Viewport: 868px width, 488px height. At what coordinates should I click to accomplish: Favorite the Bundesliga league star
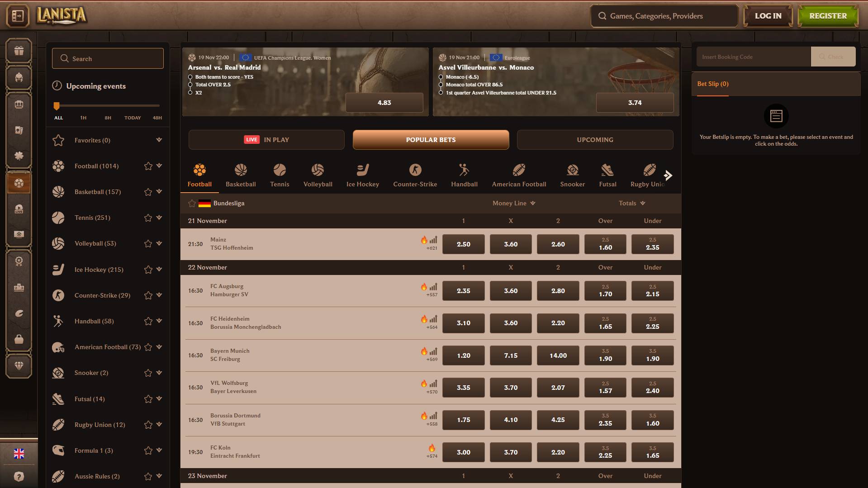coord(192,204)
